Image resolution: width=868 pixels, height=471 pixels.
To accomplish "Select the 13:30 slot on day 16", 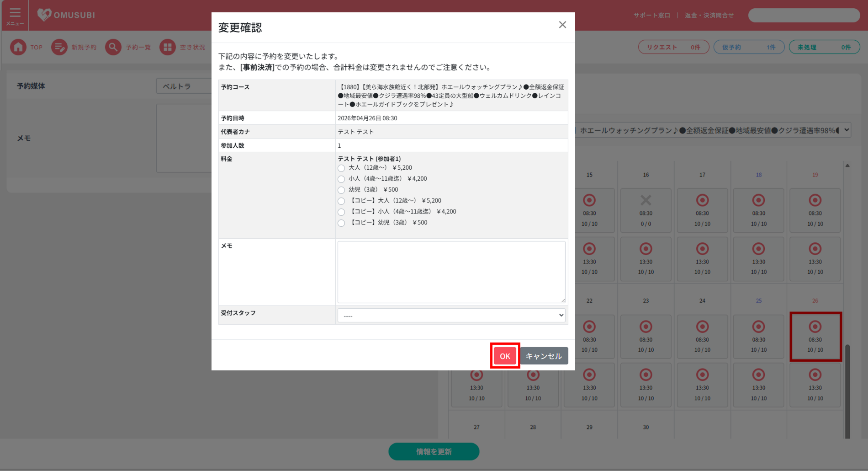I will click(x=646, y=259).
